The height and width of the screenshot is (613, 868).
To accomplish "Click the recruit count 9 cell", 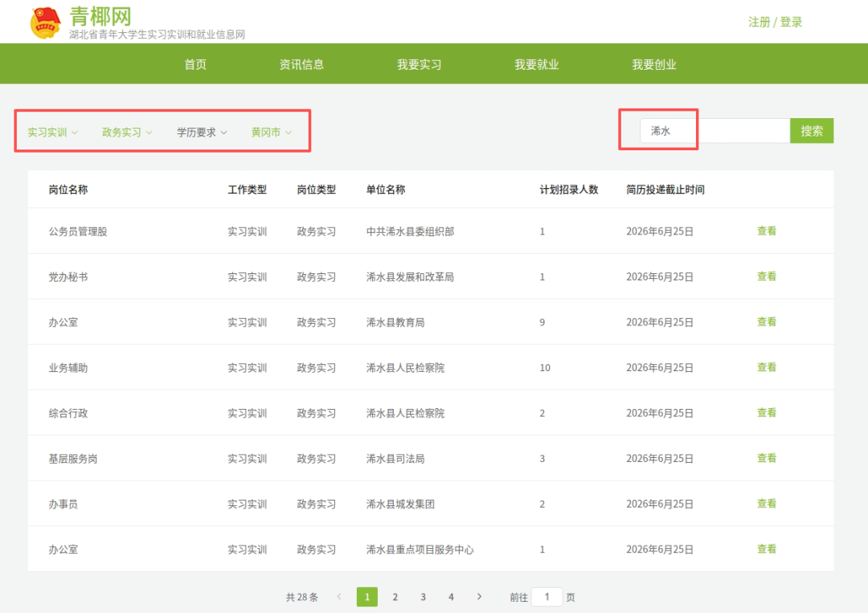I will pos(542,322).
